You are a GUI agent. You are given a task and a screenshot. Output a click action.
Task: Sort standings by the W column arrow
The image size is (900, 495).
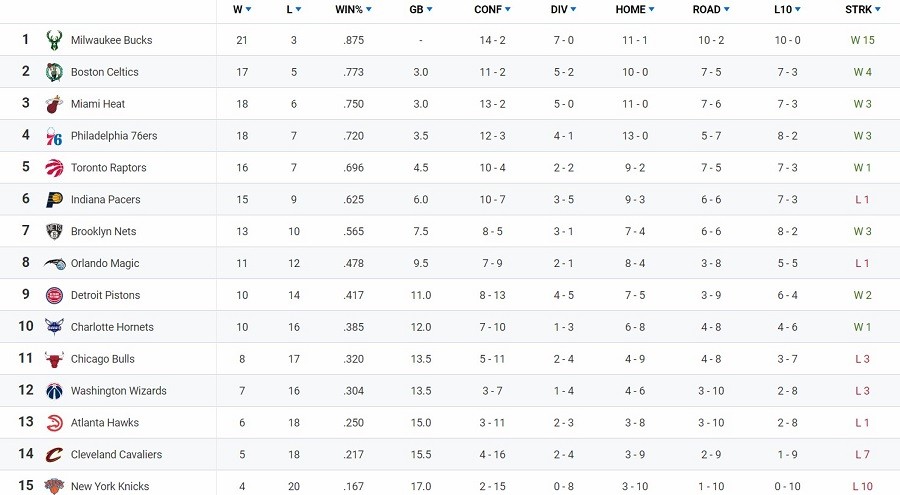249,10
